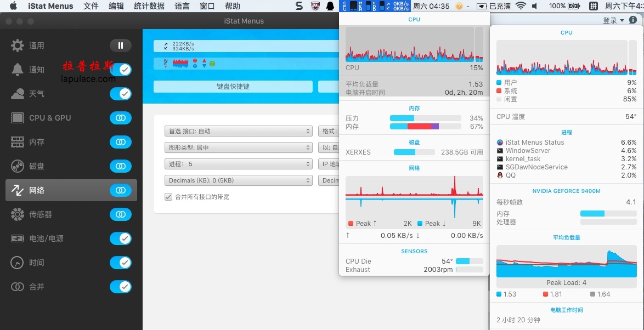Click the 登录 login link
This screenshot has height=330, width=644.
pyautogui.click(x=610, y=20)
